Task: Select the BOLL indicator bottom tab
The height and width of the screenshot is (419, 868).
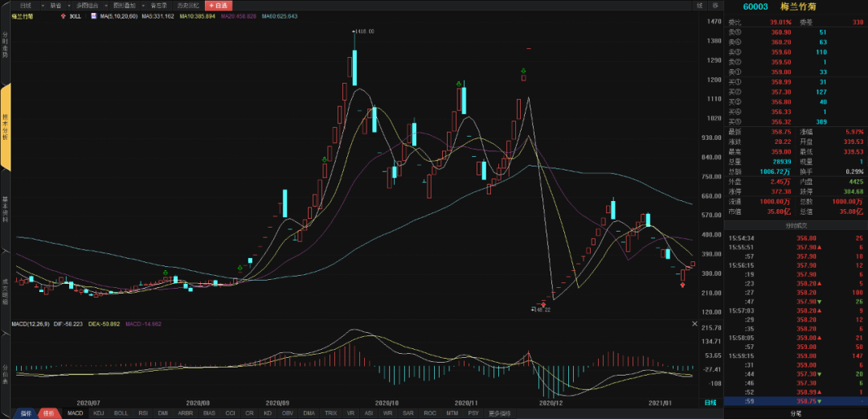Action: (121, 413)
